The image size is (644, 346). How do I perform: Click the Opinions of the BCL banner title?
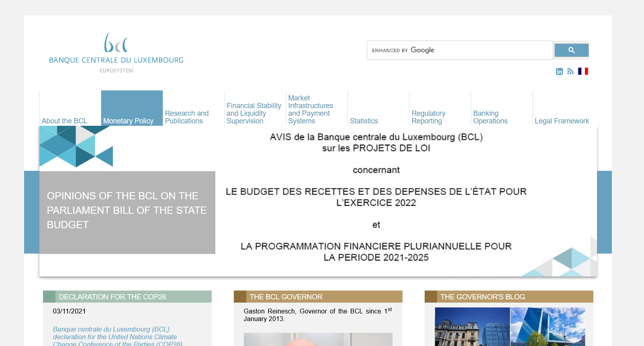(127, 210)
